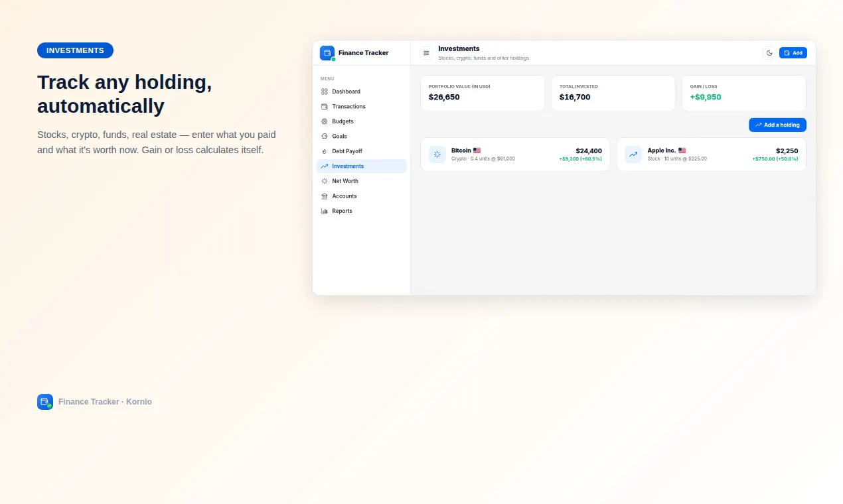Click the Add a holding button
843x504 pixels.
777,125
